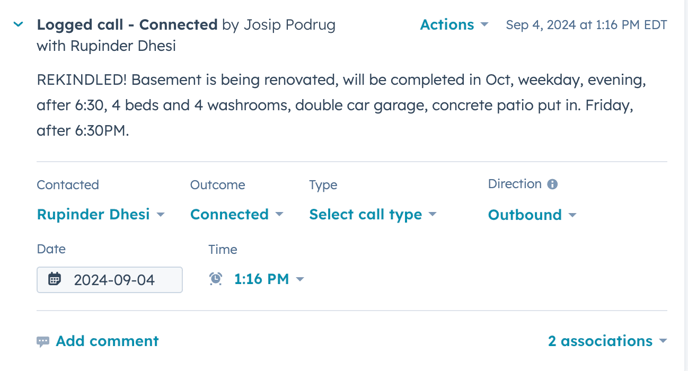Open the Actions dropdown menu
The image size is (688, 371).
[454, 25]
